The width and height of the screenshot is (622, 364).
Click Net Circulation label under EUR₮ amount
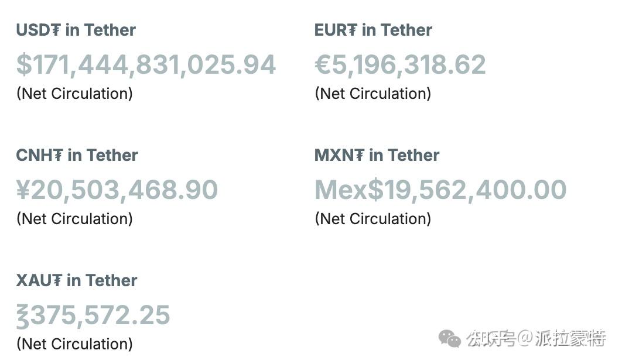tap(372, 94)
